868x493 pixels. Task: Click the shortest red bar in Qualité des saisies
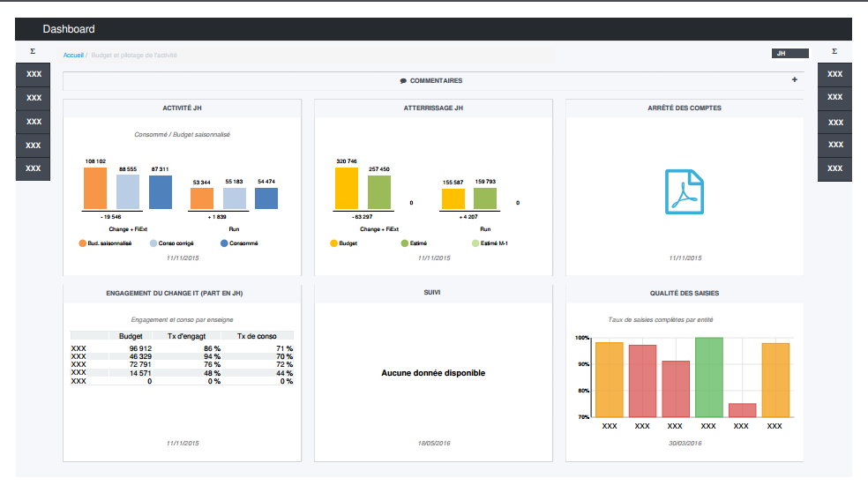point(743,411)
